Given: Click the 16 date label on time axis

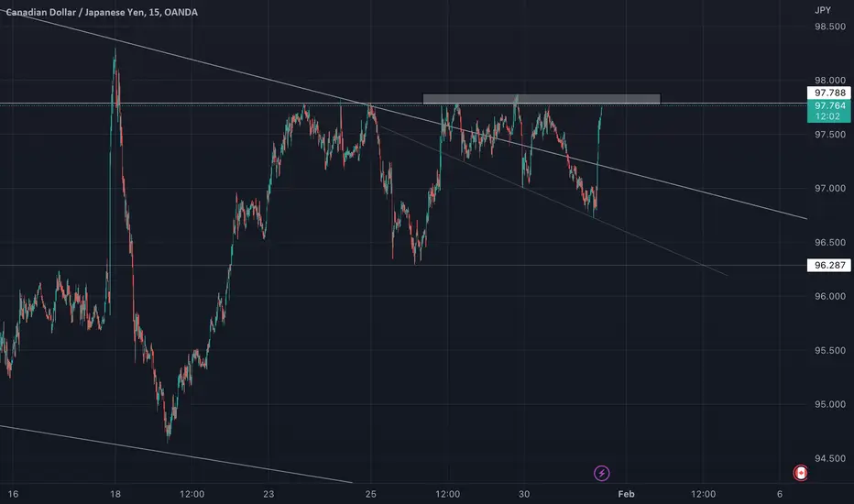Looking at the screenshot, I should 13,494.
